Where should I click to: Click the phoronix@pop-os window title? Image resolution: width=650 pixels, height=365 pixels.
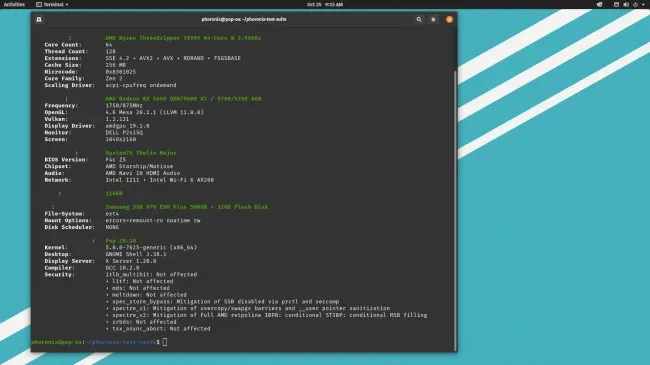click(244, 19)
